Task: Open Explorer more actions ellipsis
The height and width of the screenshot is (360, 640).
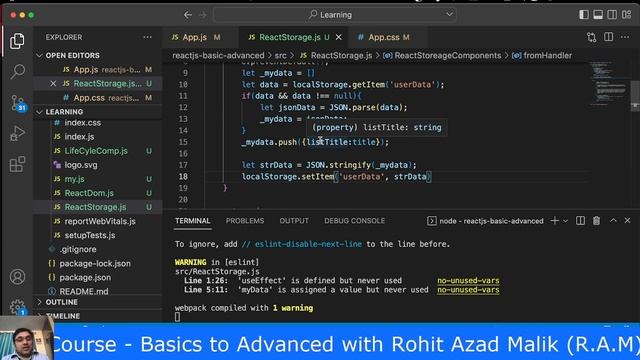Action: coord(147,37)
